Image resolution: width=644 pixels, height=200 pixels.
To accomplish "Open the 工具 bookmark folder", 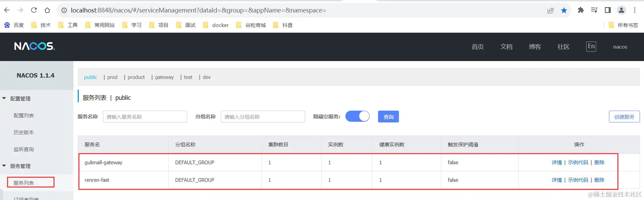I will [x=68, y=25].
